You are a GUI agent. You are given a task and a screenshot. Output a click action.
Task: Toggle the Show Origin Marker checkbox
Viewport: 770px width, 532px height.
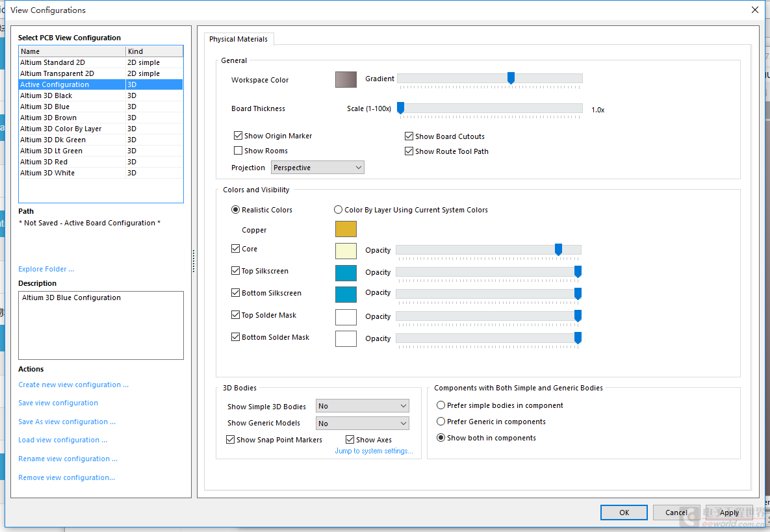click(238, 136)
